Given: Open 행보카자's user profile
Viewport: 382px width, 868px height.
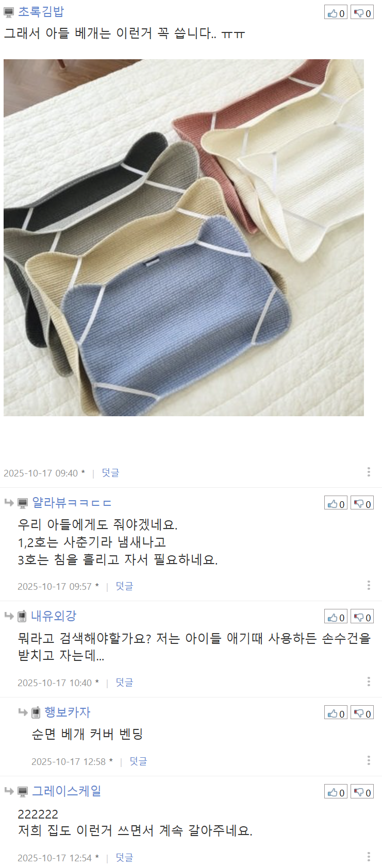Looking at the screenshot, I should (68, 712).
